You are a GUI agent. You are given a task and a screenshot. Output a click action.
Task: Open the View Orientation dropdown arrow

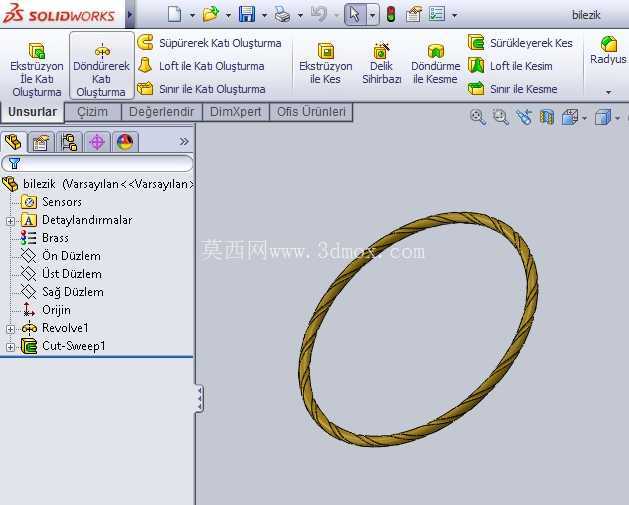(x=584, y=118)
